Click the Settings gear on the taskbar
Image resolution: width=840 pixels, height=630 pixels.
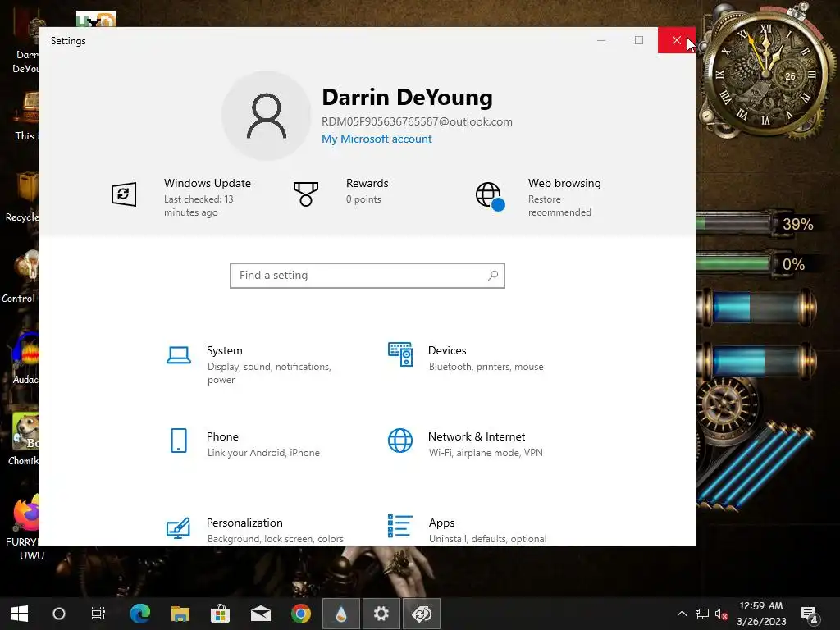coord(381,614)
